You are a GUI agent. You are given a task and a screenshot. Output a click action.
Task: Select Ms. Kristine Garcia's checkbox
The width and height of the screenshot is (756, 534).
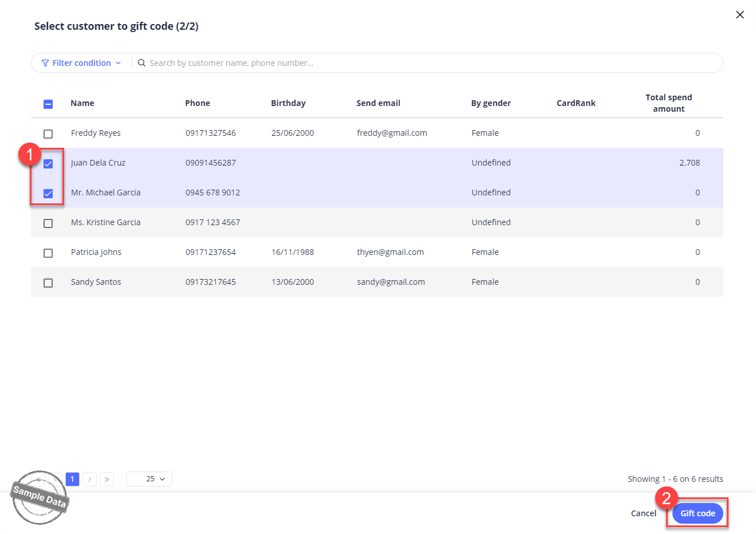(x=48, y=223)
